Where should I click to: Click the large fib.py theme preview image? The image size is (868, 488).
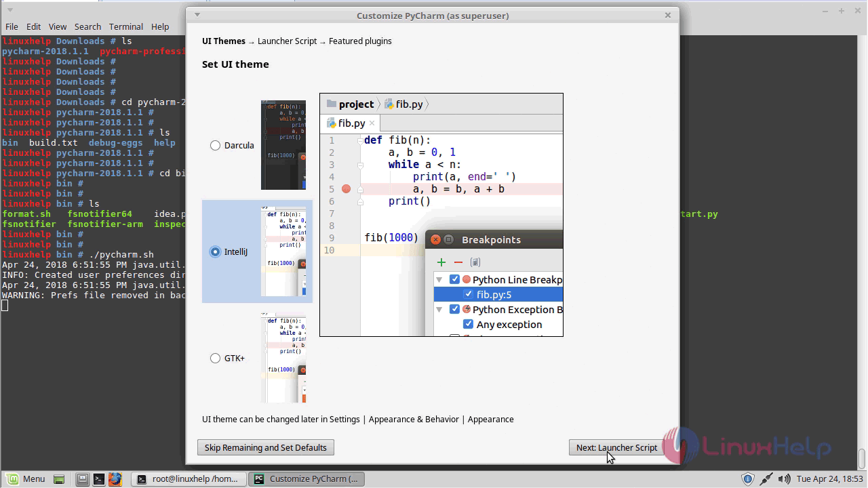click(441, 215)
